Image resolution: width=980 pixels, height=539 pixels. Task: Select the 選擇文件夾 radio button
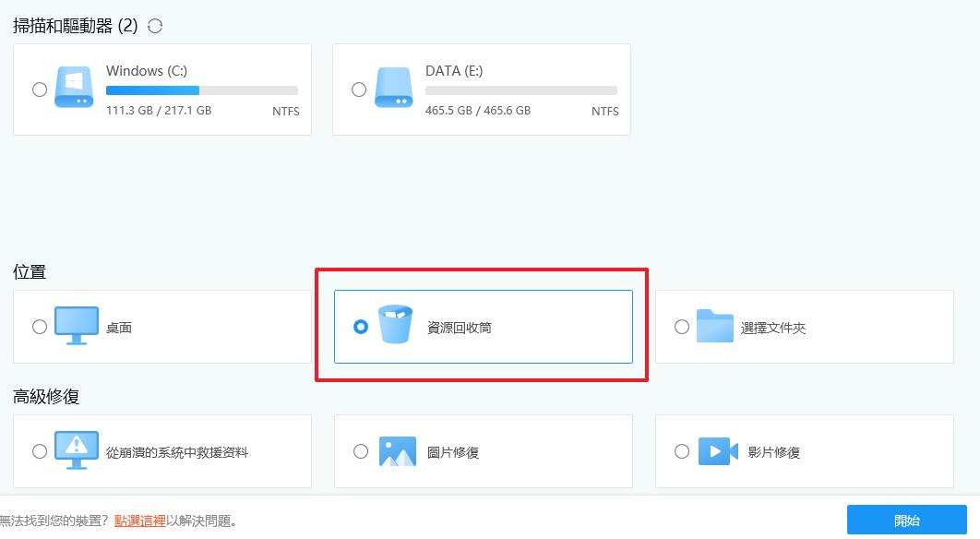(x=682, y=327)
